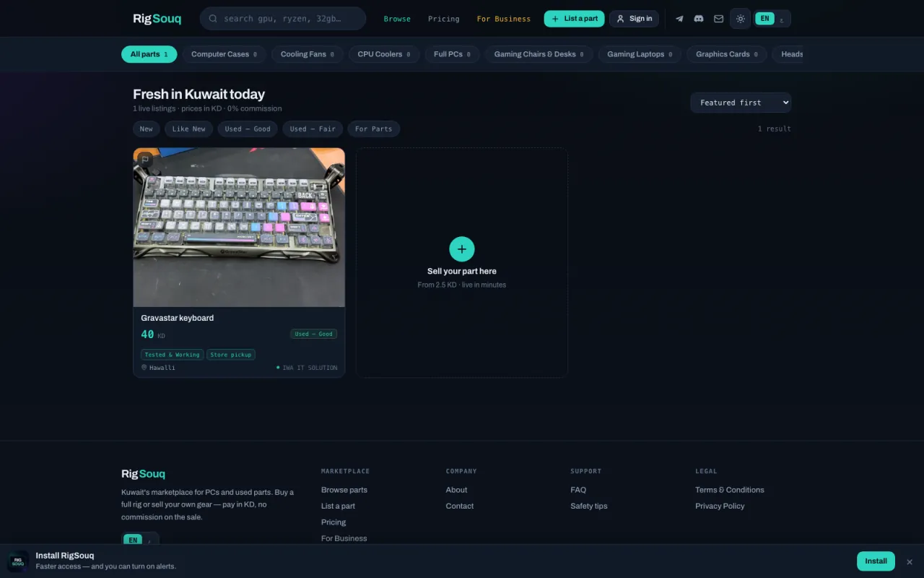The height and width of the screenshot is (578, 924).
Task: Toggle the New condition filter
Action: (x=147, y=129)
